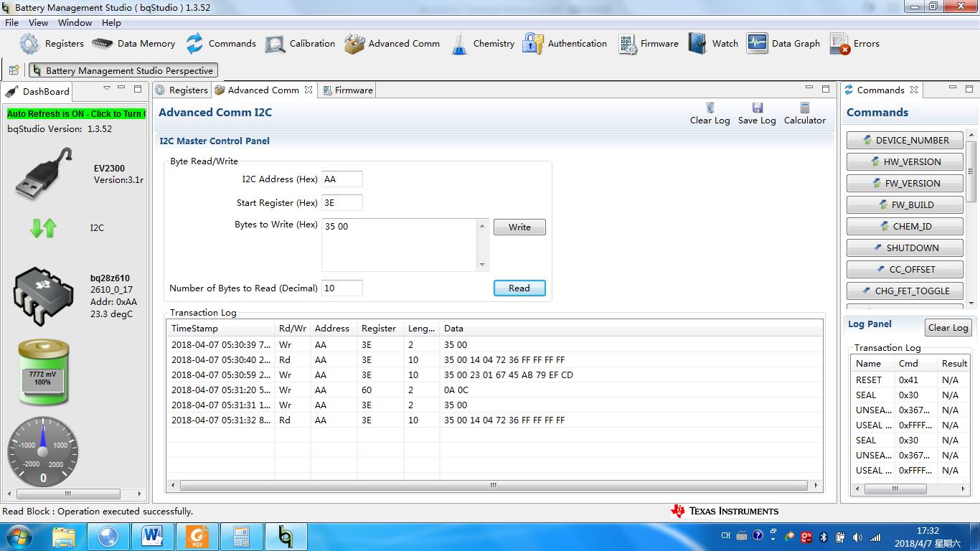Open the Help menu
This screenshot has width=980, height=551.
tap(111, 22)
